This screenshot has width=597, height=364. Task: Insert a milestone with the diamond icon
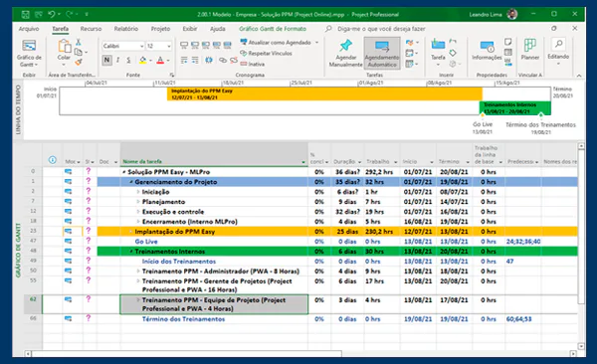coord(453,53)
